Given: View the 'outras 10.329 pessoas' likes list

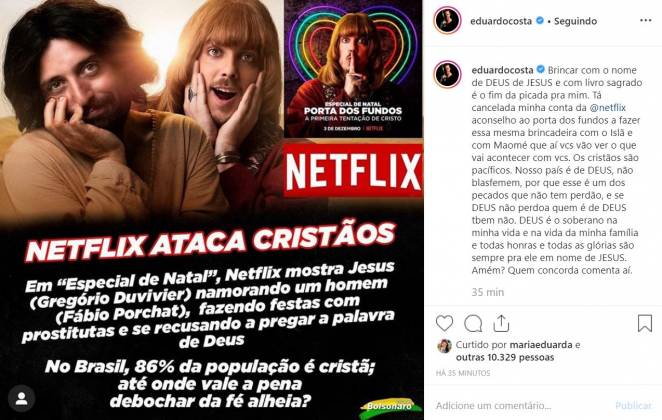Looking at the screenshot, I should coord(505,358).
